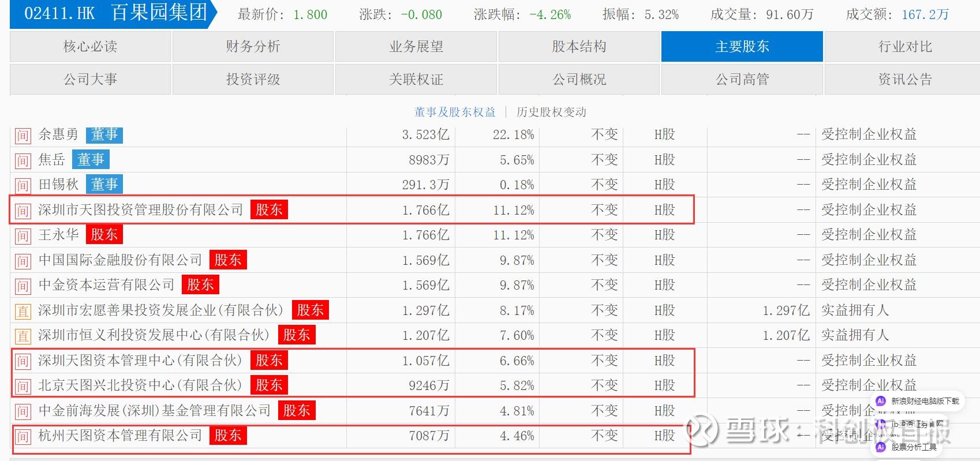
Task: Click the name 田锡秋
Action: pyautogui.click(x=58, y=185)
